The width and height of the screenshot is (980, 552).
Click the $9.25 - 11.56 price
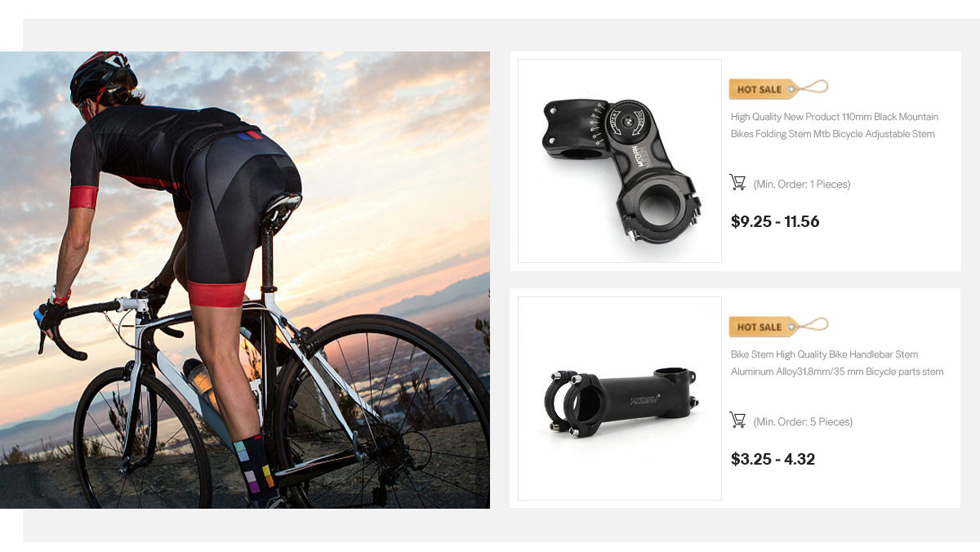(775, 221)
